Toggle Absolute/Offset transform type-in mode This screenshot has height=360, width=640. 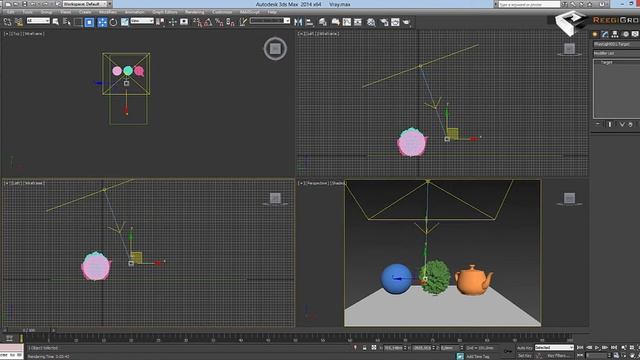(374, 348)
